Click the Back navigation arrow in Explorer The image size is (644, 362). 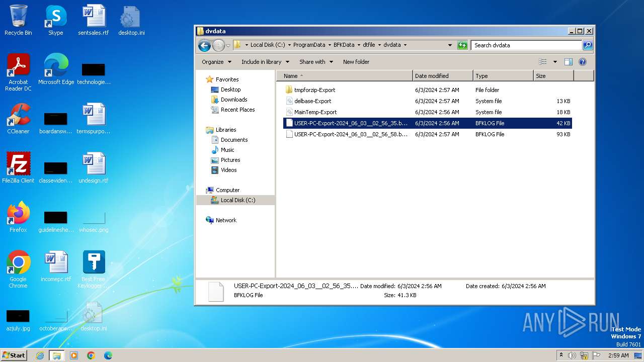point(204,45)
